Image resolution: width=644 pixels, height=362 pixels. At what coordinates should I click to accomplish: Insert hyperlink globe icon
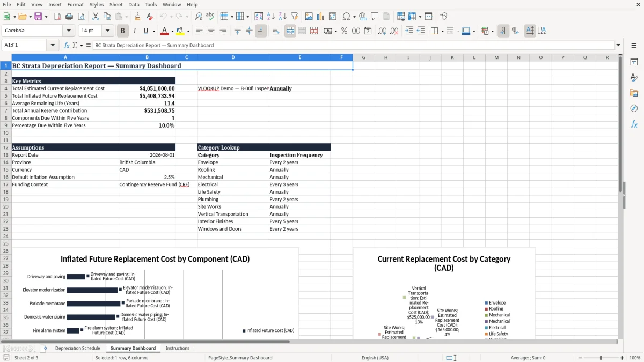[x=363, y=17]
